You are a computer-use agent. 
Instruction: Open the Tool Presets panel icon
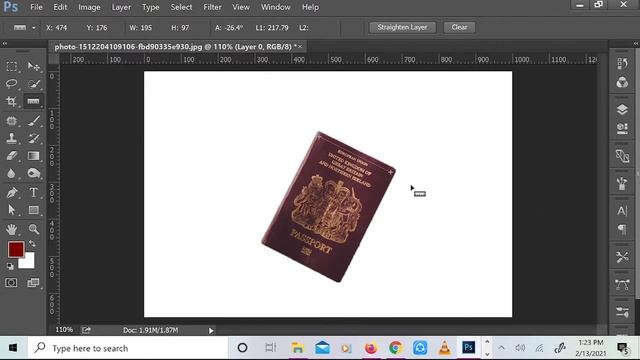pos(622,257)
